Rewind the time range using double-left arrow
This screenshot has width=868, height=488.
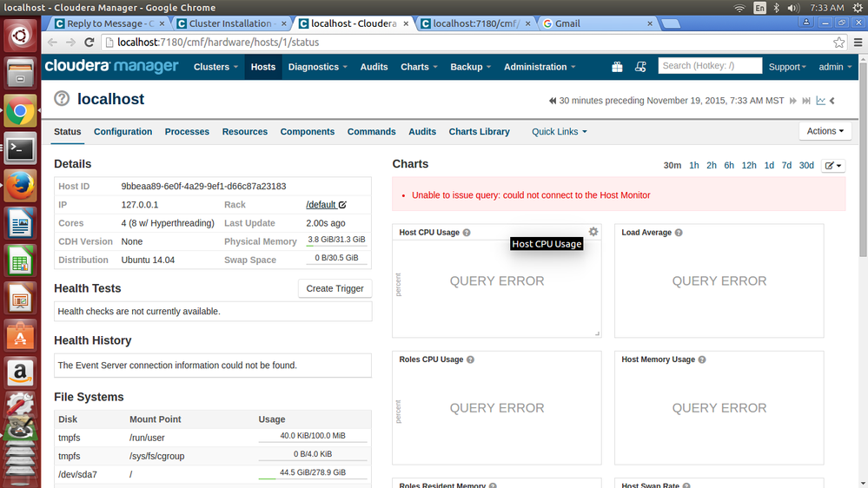tap(552, 101)
